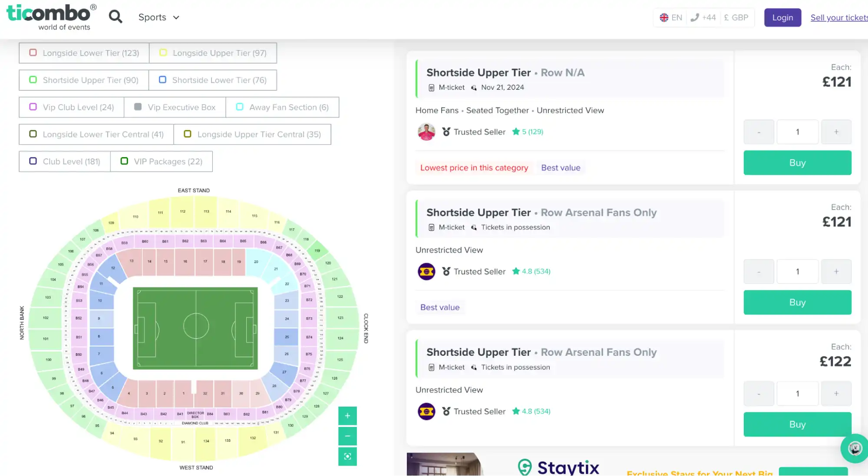Zoom in on the stadium map

[x=347, y=415]
